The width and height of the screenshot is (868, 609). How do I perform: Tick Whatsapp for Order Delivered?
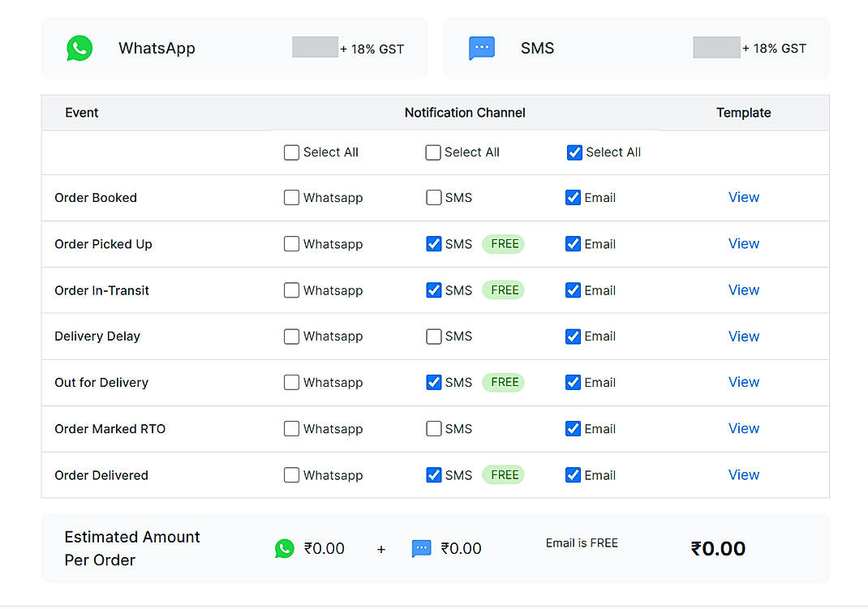point(291,475)
